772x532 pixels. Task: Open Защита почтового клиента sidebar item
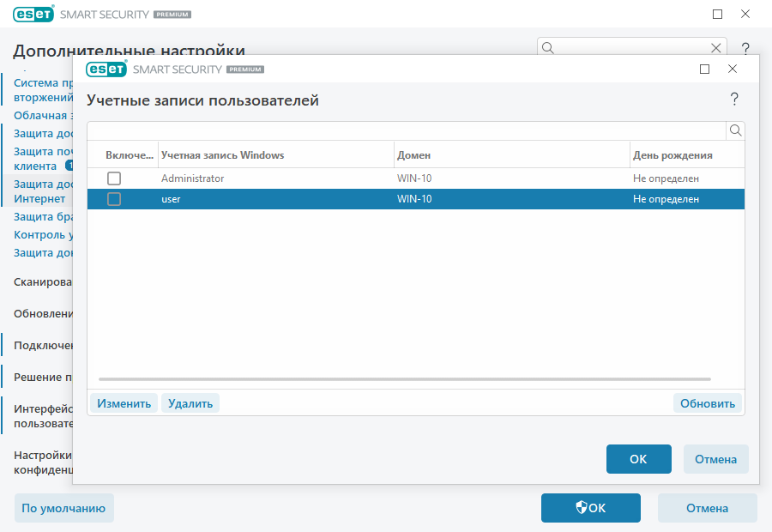point(44,159)
